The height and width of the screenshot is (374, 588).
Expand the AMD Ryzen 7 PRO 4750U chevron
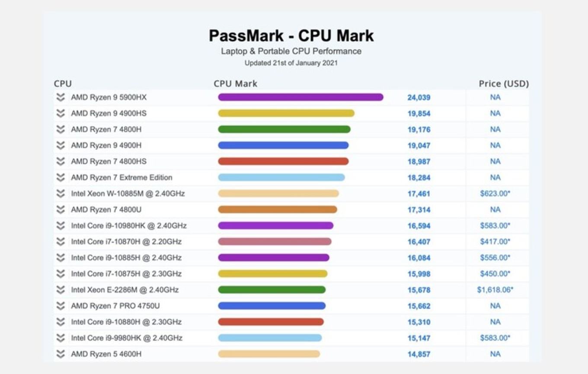tap(61, 306)
